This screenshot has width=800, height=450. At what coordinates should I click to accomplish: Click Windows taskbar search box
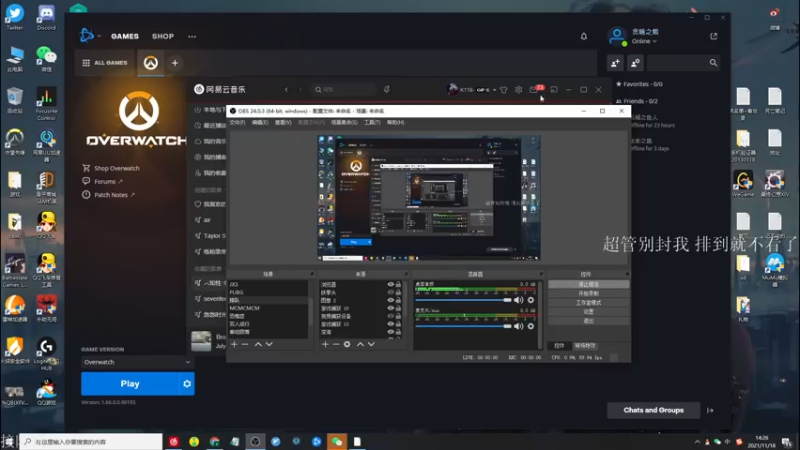pyautogui.click(x=91, y=441)
